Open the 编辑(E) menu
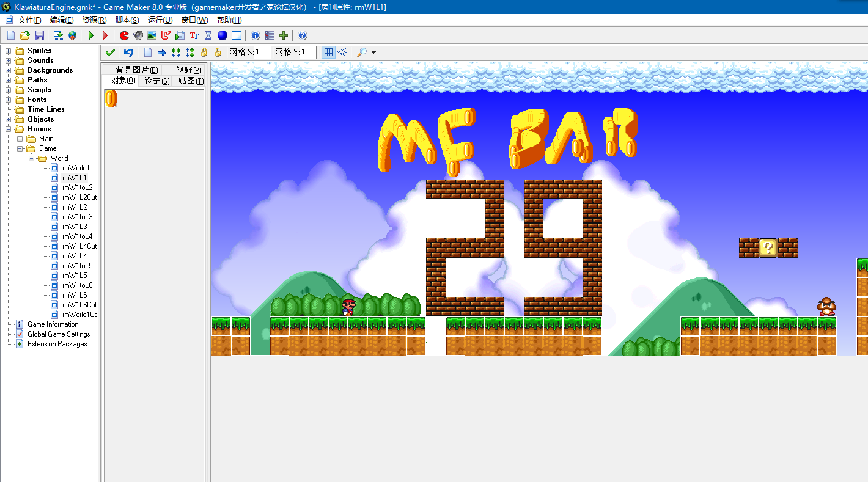Viewport: 868px width, 482px height. click(x=62, y=20)
